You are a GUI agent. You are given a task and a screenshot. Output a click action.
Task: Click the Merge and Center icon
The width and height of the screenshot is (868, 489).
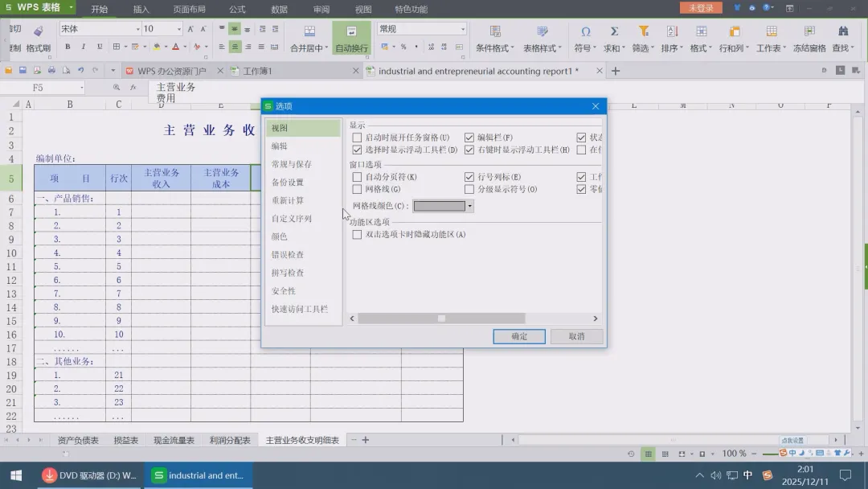tap(309, 31)
